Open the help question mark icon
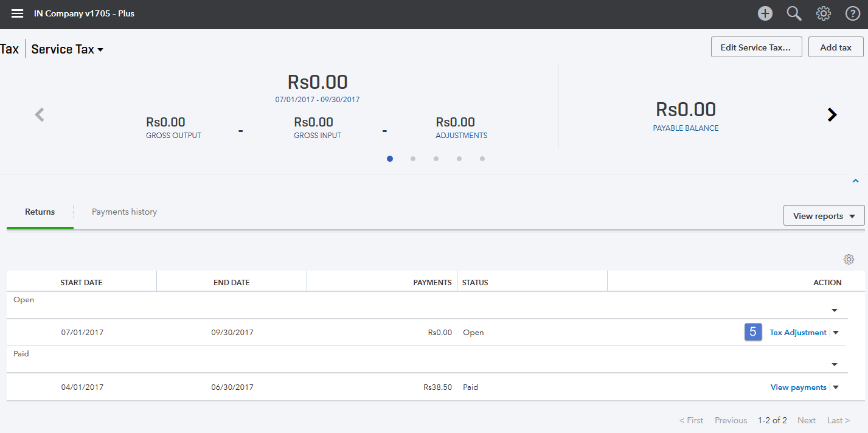The image size is (868, 433). (x=853, y=13)
